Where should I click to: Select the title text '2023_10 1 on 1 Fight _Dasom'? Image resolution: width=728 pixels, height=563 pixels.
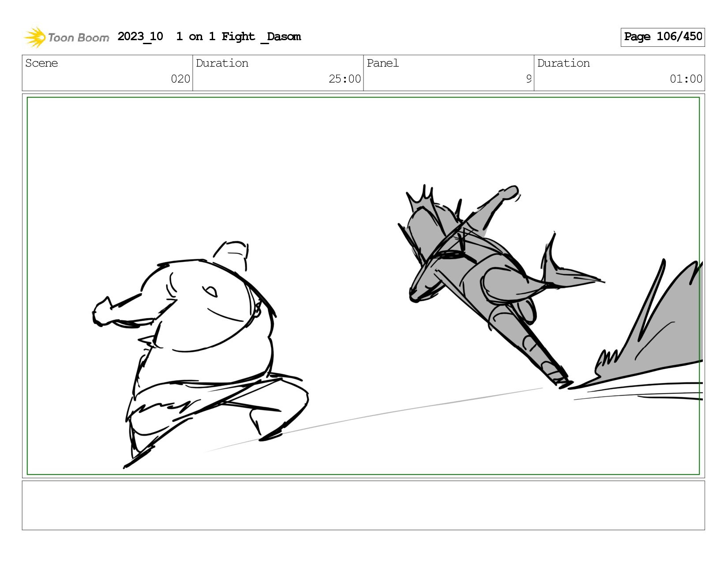pyautogui.click(x=209, y=37)
